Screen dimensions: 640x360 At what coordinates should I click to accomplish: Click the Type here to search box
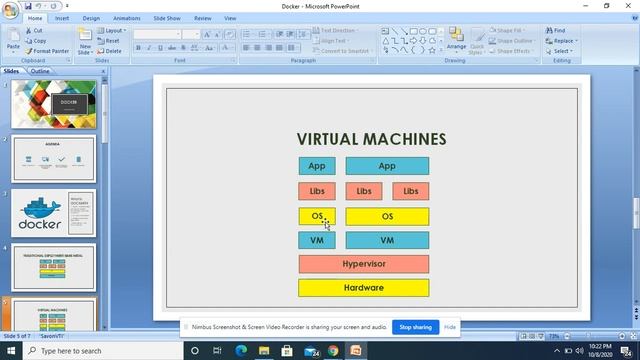pyautogui.click(x=103, y=351)
